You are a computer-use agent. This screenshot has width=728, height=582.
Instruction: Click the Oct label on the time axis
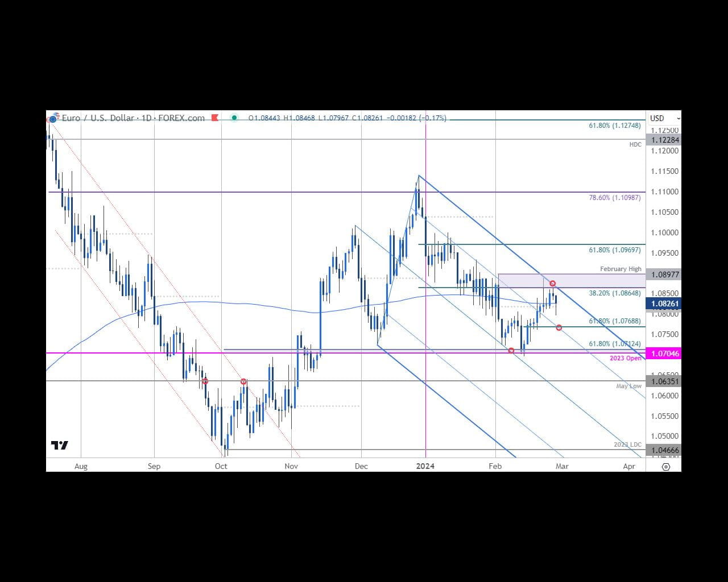[x=221, y=466]
